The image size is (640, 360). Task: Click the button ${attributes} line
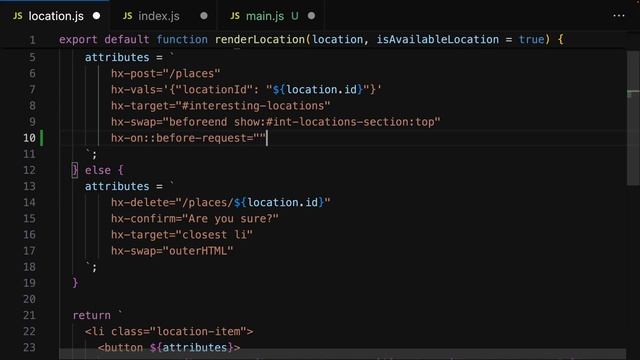(x=169, y=348)
